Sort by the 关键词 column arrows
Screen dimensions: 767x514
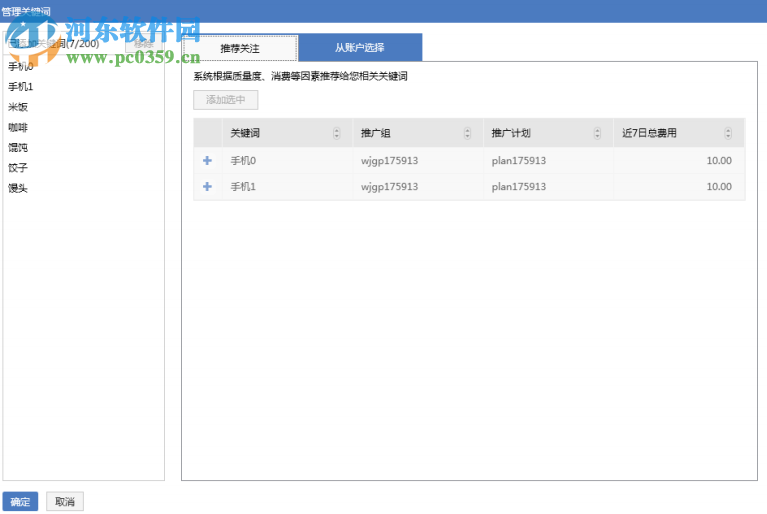click(x=336, y=134)
